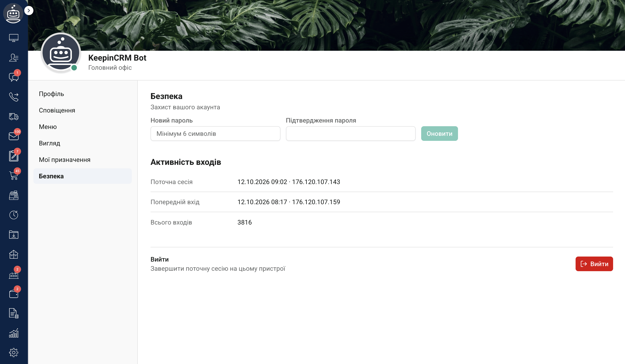Open the clock history icon
625x364 pixels.
(14, 215)
